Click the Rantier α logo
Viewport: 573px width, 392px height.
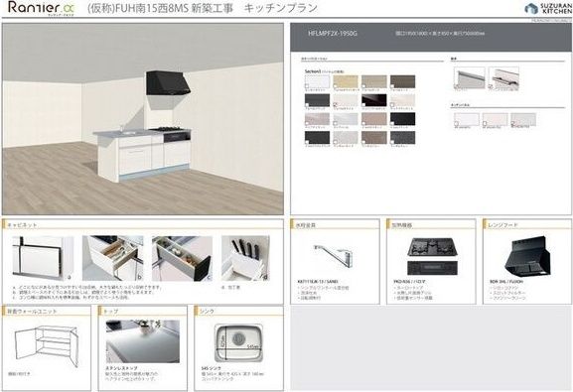(x=41, y=8)
